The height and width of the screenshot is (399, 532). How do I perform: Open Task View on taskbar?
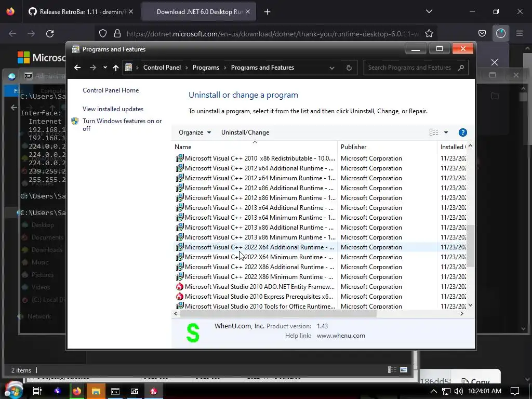click(x=37, y=391)
